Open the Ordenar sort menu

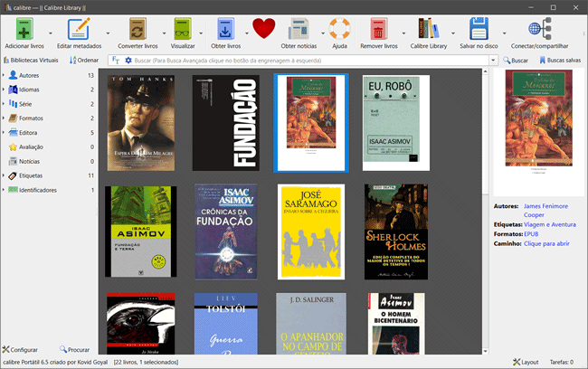click(x=85, y=60)
